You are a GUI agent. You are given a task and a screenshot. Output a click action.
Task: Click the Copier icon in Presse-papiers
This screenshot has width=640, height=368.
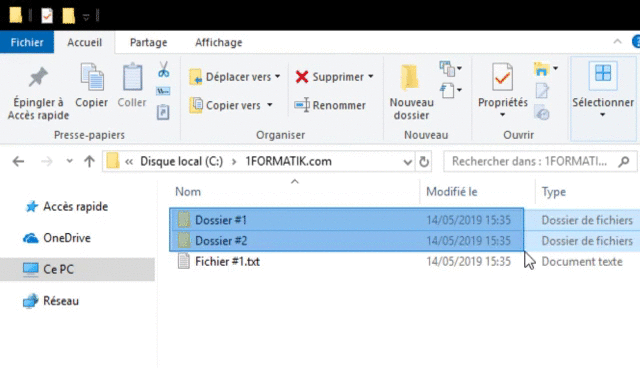92,77
